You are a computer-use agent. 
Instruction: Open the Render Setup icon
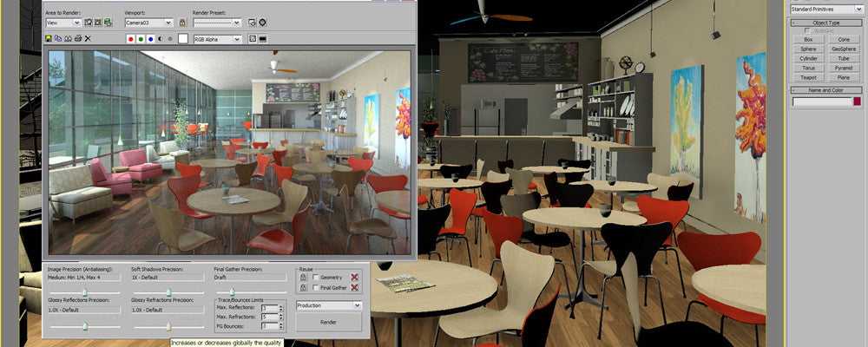point(252,22)
